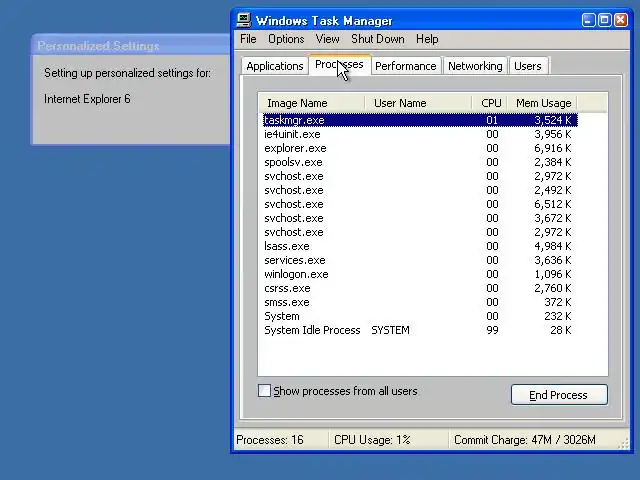This screenshot has width=640, height=480.
Task: Open the Shut Down menu
Action: point(378,39)
